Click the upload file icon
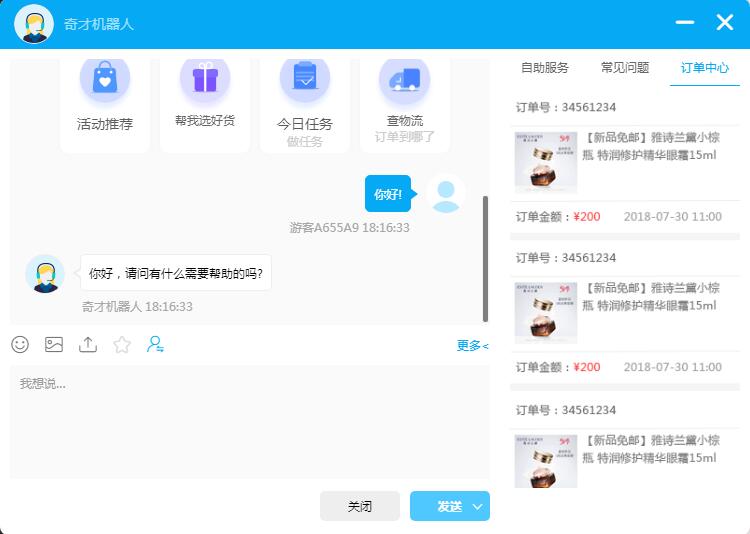750x534 pixels. pyautogui.click(x=88, y=344)
